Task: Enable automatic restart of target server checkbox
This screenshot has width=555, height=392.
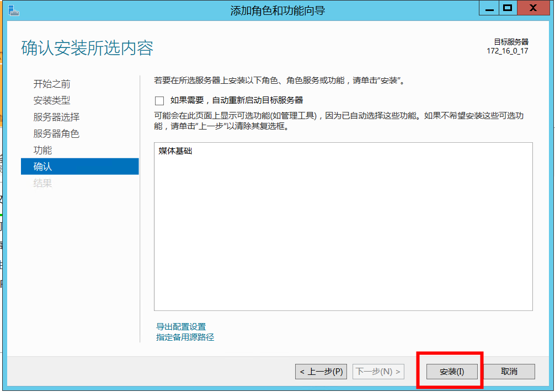Action: (159, 101)
